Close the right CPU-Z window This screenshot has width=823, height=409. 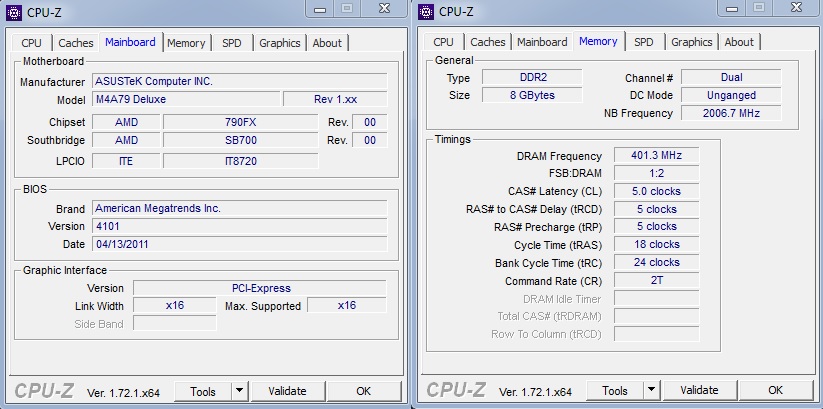point(796,8)
